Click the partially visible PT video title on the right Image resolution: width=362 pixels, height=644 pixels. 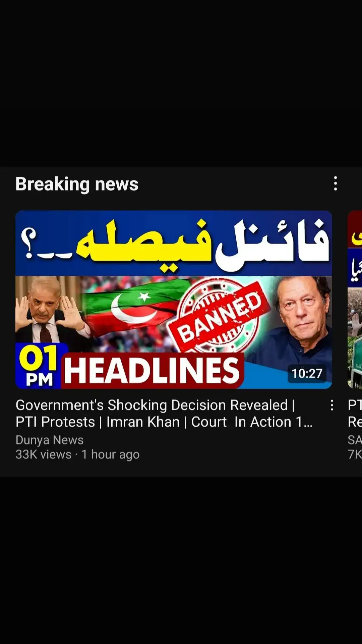[355, 413]
